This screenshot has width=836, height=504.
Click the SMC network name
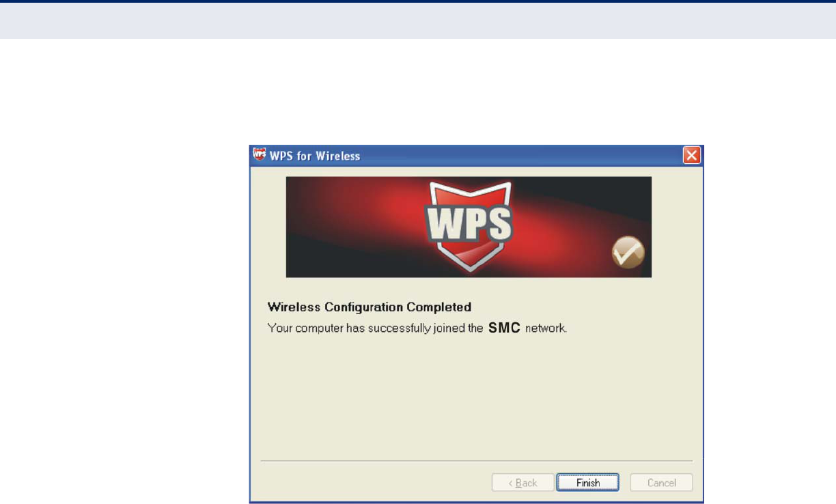[x=505, y=328]
